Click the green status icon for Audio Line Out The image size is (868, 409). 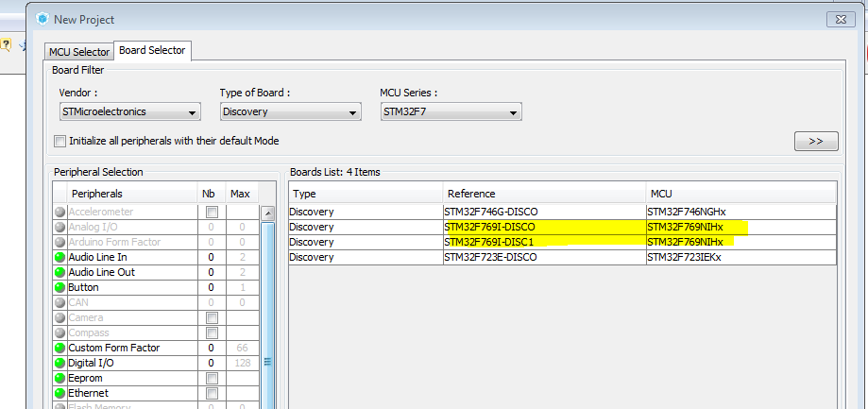60,272
